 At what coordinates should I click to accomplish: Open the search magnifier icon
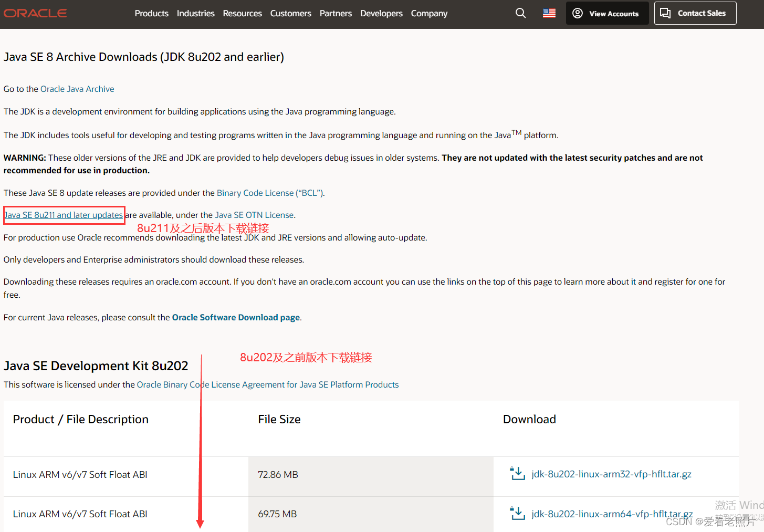click(520, 13)
